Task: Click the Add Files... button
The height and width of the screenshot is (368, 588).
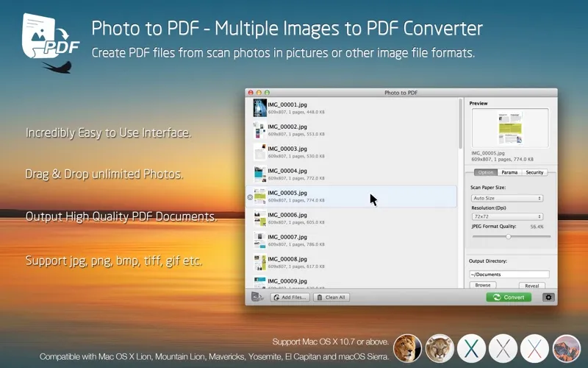Action: pyautogui.click(x=290, y=297)
